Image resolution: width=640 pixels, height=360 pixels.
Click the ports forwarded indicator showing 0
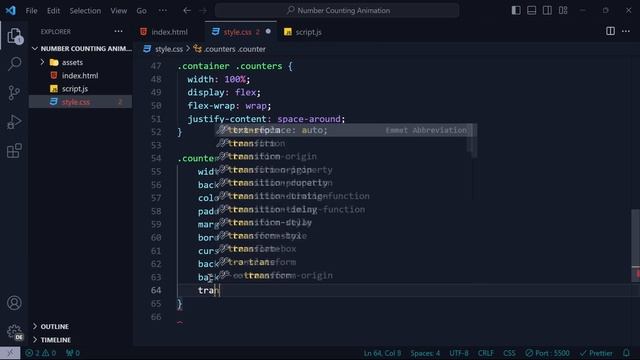pos(73,353)
